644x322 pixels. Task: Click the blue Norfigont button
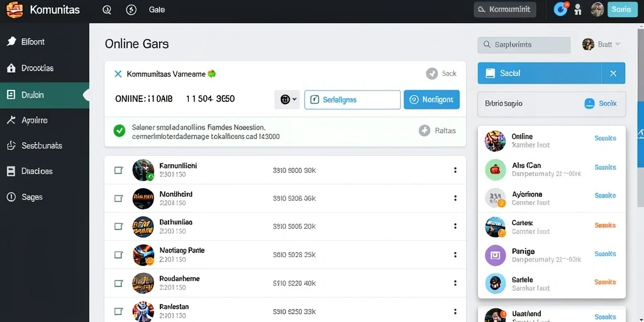[x=431, y=99]
